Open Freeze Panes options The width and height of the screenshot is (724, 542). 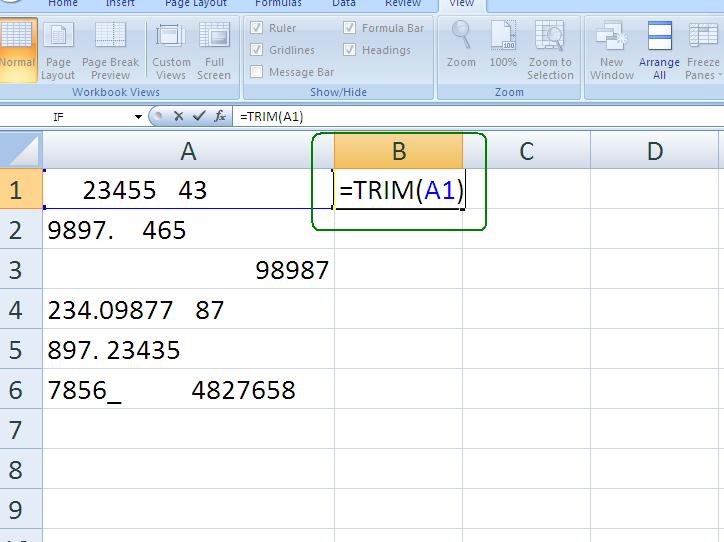click(703, 51)
